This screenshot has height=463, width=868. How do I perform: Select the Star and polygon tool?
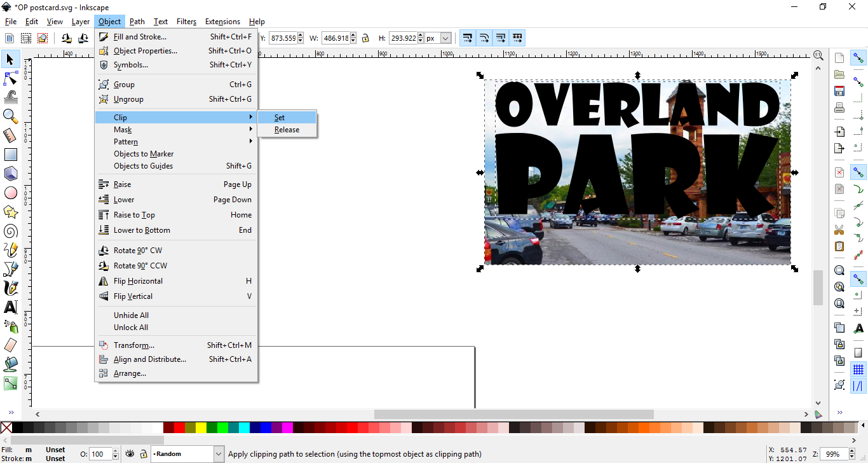(10, 212)
